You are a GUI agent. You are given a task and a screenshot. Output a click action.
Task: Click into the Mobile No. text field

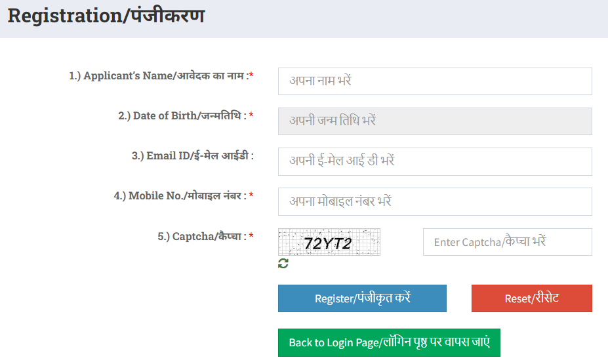tap(435, 201)
